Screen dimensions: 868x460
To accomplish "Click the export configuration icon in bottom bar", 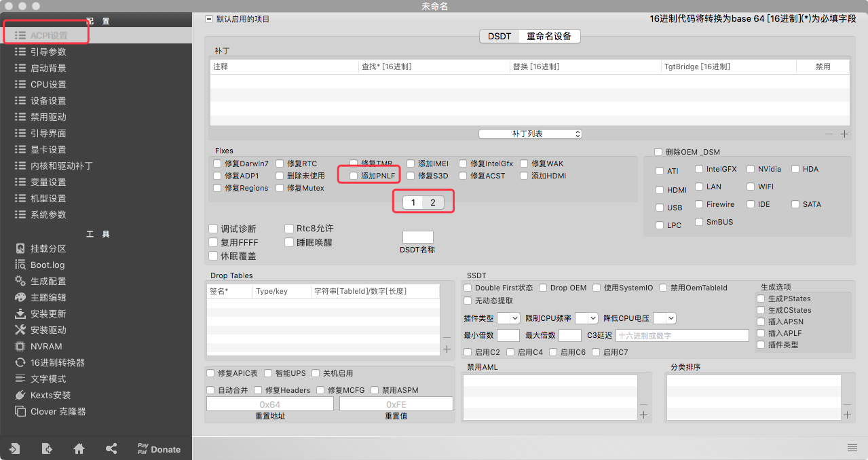I will click(47, 448).
